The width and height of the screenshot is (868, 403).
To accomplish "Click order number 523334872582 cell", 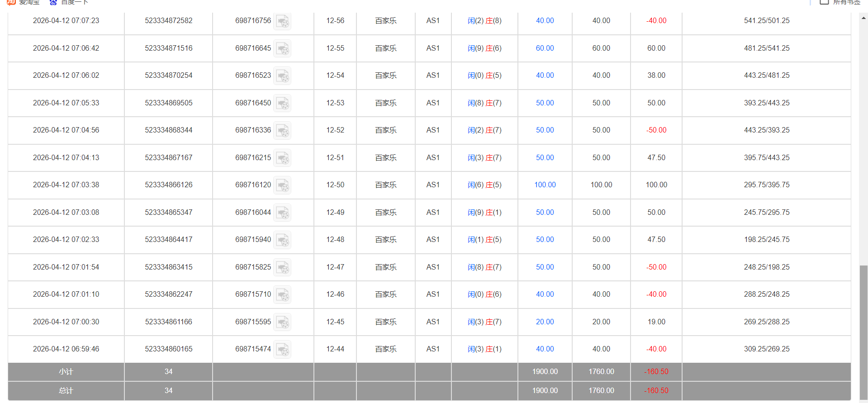I will click(168, 21).
